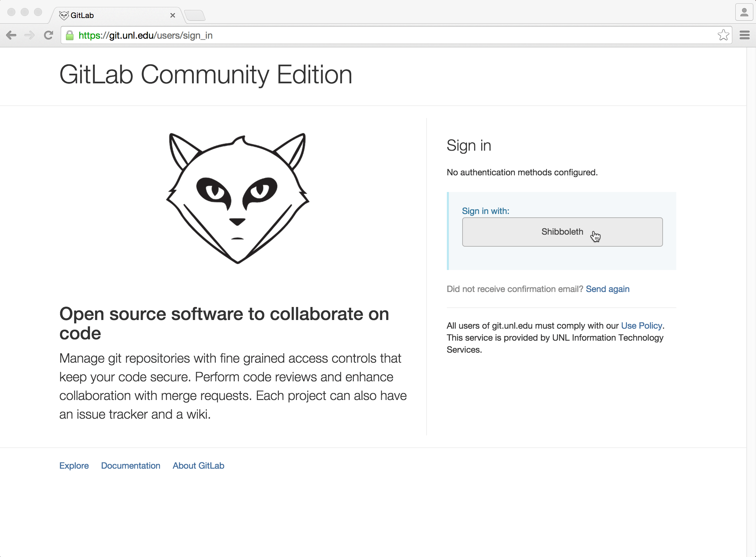Image resolution: width=756 pixels, height=557 pixels.
Task: Close the GitLab tab
Action: pos(172,16)
